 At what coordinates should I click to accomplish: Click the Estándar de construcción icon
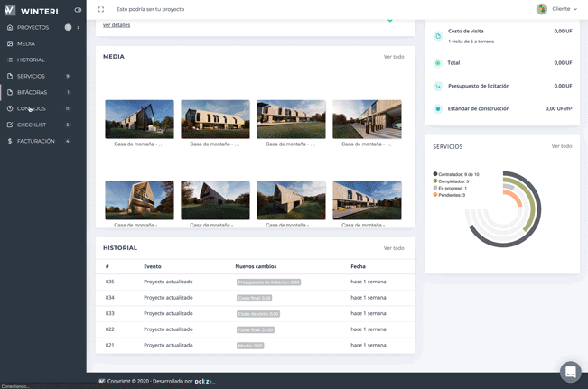pyautogui.click(x=438, y=108)
